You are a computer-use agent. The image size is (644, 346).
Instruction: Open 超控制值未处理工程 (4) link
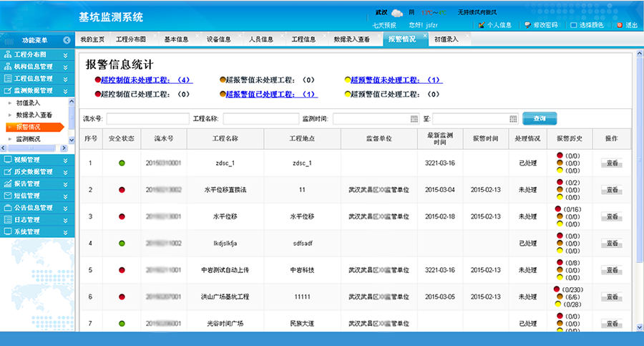[x=146, y=80]
